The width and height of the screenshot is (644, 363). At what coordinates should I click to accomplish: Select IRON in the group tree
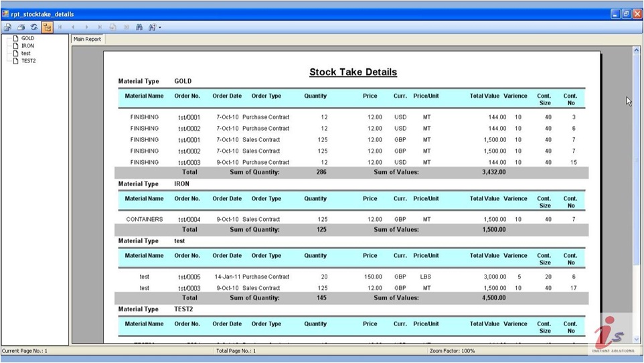click(x=27, y=46)
